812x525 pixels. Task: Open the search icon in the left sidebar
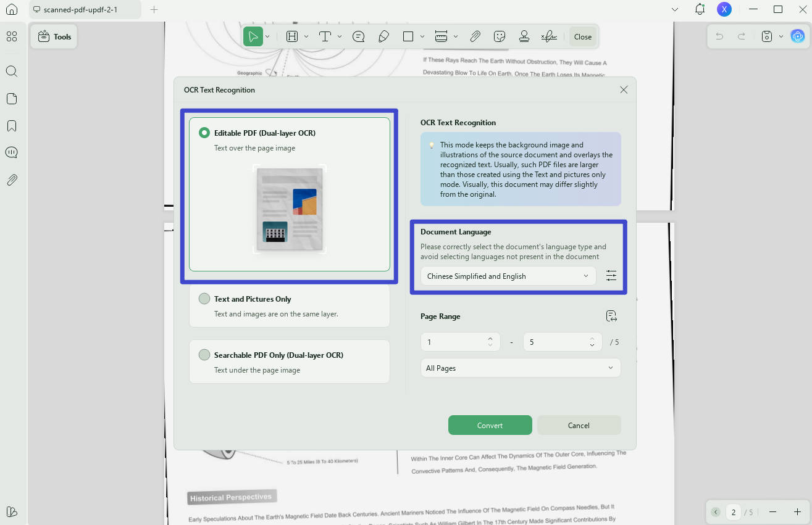click(11, 71)
